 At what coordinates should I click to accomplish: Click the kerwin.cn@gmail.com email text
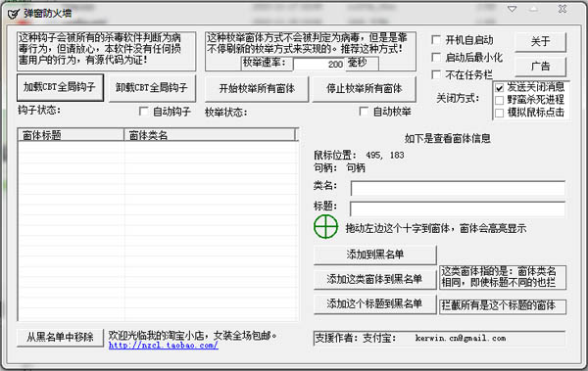pyautogui.click(x=461, y=338)
